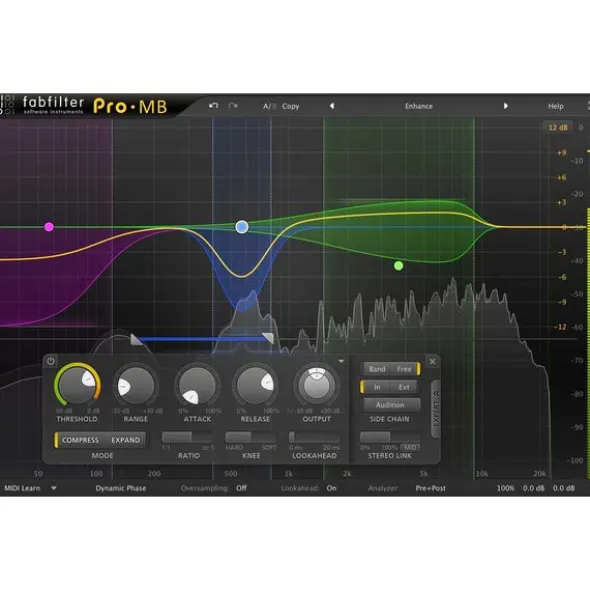Click the 100% mix value
590x591 pixels.
(505, 488)
